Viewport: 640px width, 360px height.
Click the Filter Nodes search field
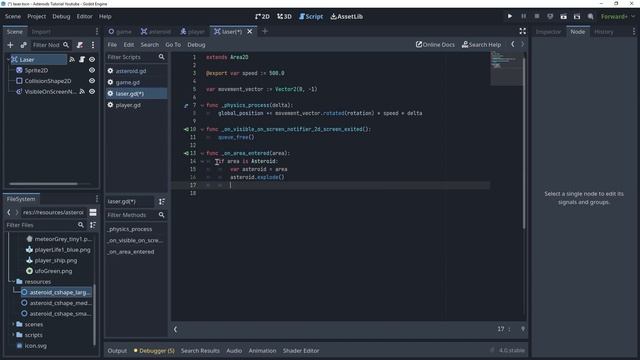51,45
